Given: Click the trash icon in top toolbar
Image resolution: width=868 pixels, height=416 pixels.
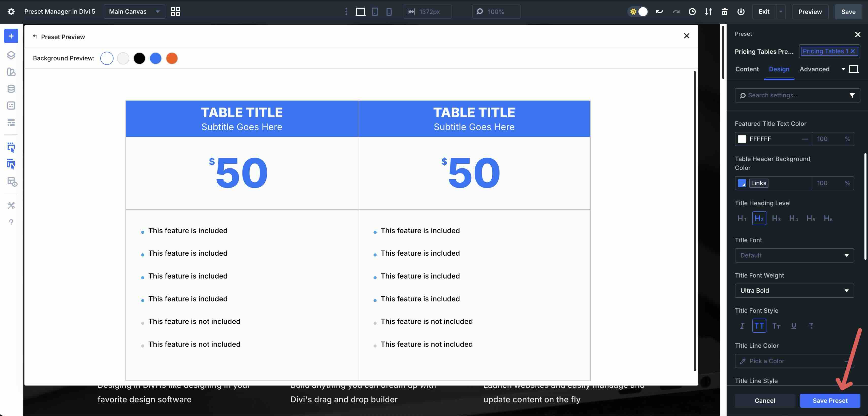Looking at the screenshot, I should point(725,11).
